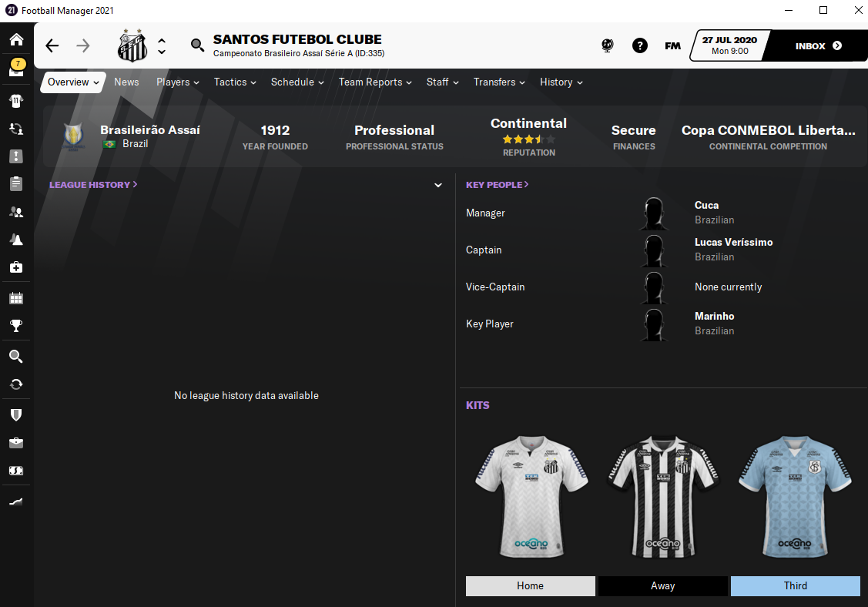Open the Finances icon in the sidebar
Screen dimensions: 868x607
[16, 471]
